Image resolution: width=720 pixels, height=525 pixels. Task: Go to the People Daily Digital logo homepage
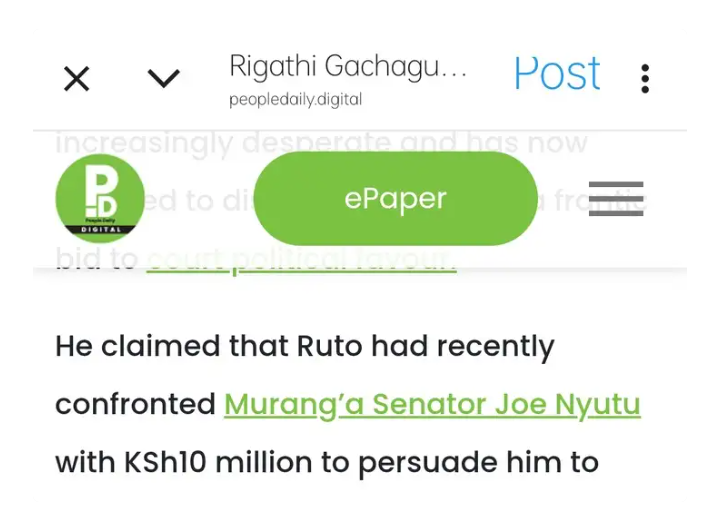[x=100, y=198]
